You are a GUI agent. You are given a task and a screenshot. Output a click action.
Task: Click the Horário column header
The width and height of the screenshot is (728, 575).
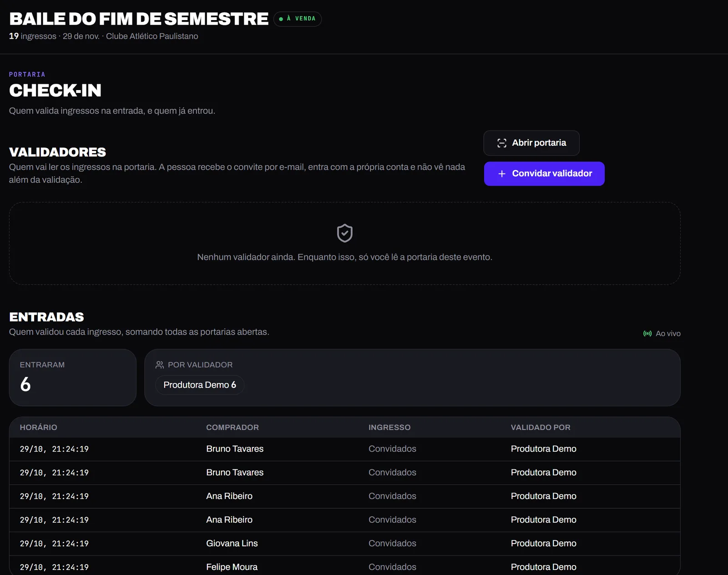(x=39, y=427)
